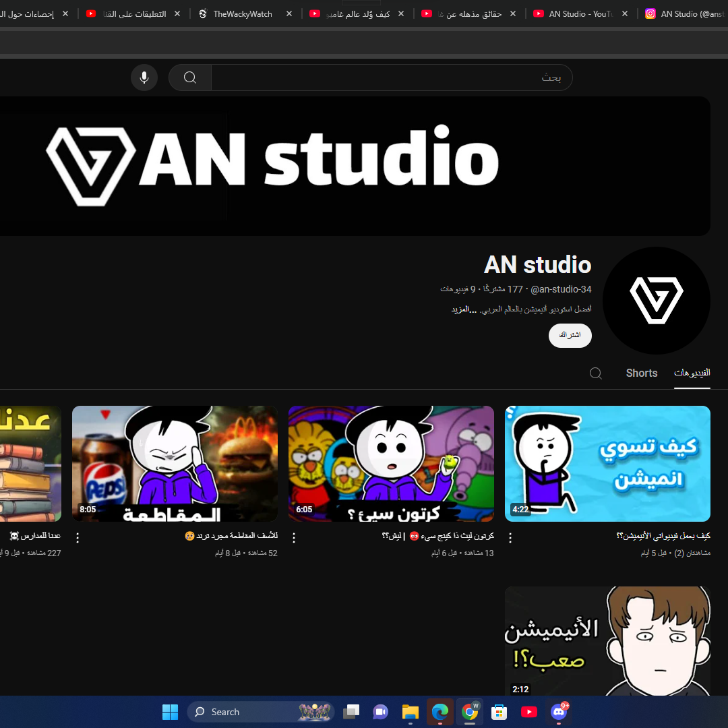Click video title "عدنا للمدارس"
Viewport: 728px width, 728px height.
35,536
